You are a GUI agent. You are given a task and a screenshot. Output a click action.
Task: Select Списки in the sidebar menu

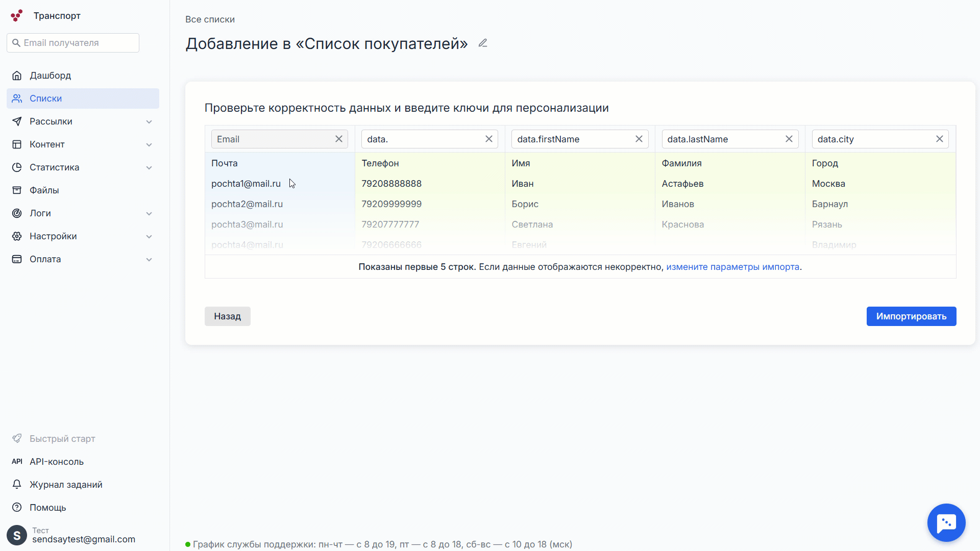coord(46,98)
